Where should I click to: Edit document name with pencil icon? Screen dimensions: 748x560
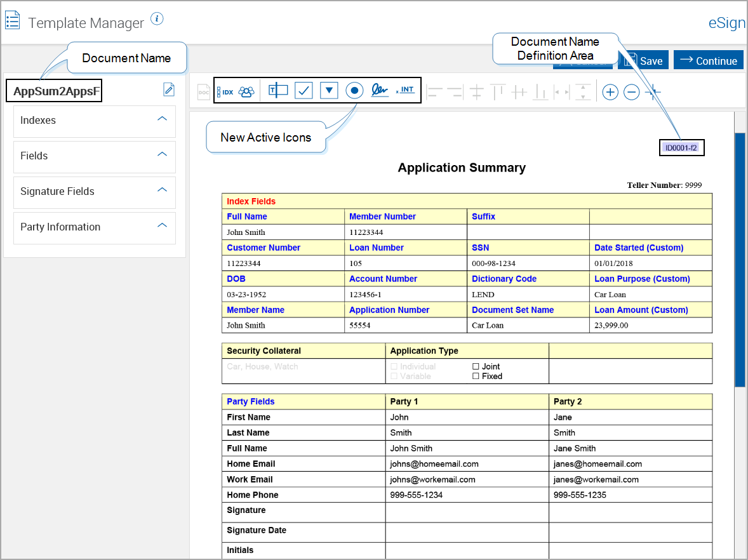pos(169,89)
